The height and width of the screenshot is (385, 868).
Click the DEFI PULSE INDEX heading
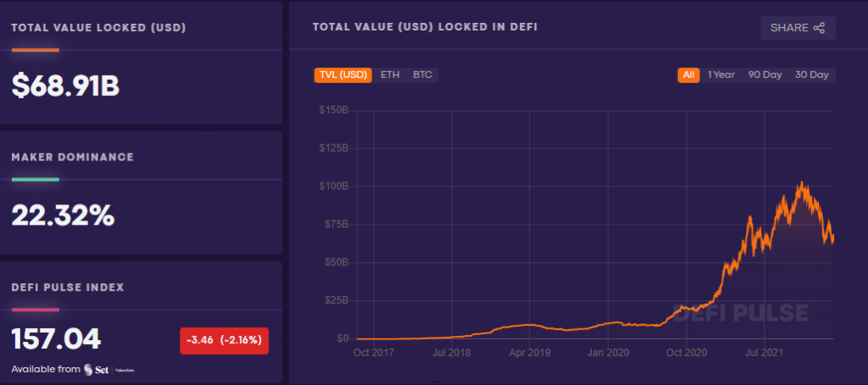(x=68, y=287)
